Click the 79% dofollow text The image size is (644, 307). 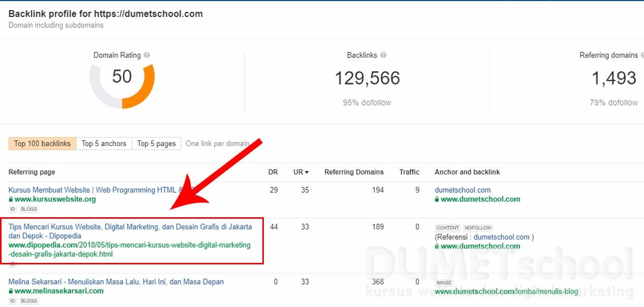614,103
